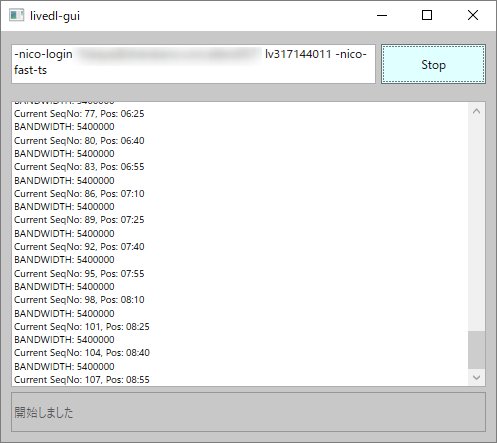Click the scroll down arrow in log panel
Screen dimensions: 497x443
coord(476,377)
